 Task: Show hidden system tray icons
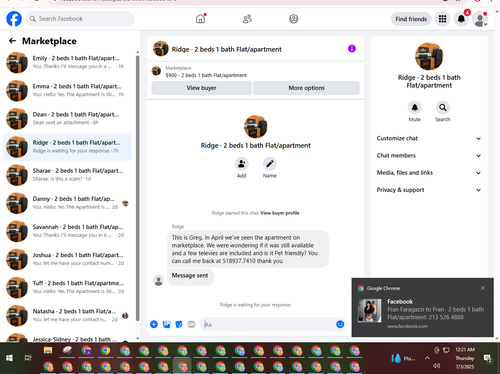point(427,358)
